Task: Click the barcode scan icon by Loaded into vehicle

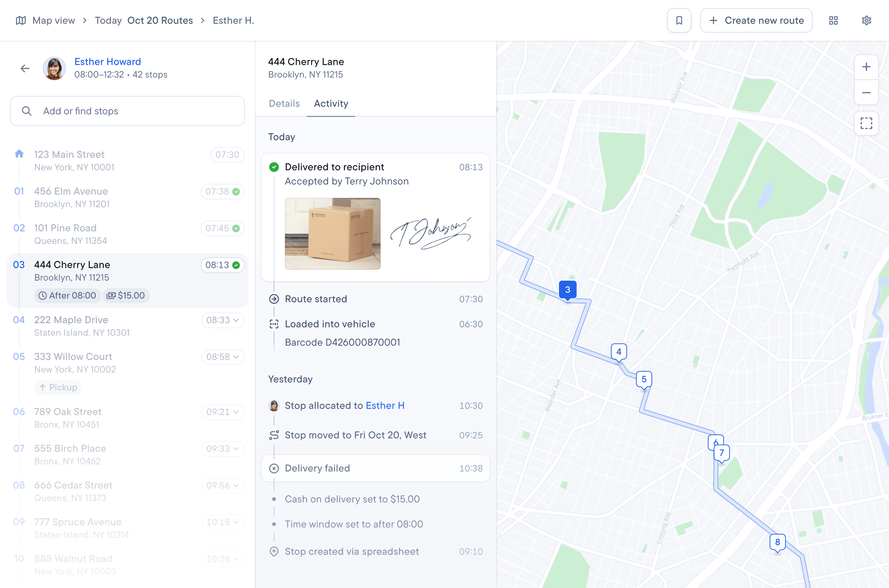Action: (x=274, y=324)
